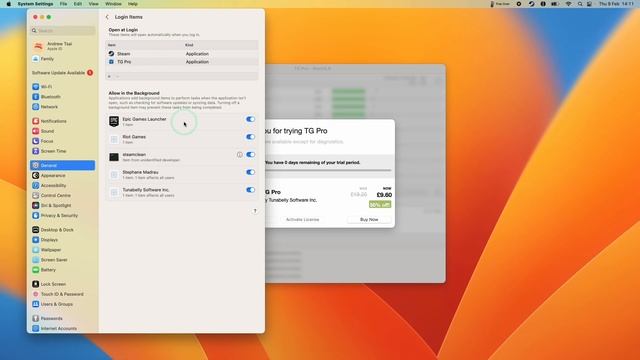Open the Help menu

[x=133, y=4]
